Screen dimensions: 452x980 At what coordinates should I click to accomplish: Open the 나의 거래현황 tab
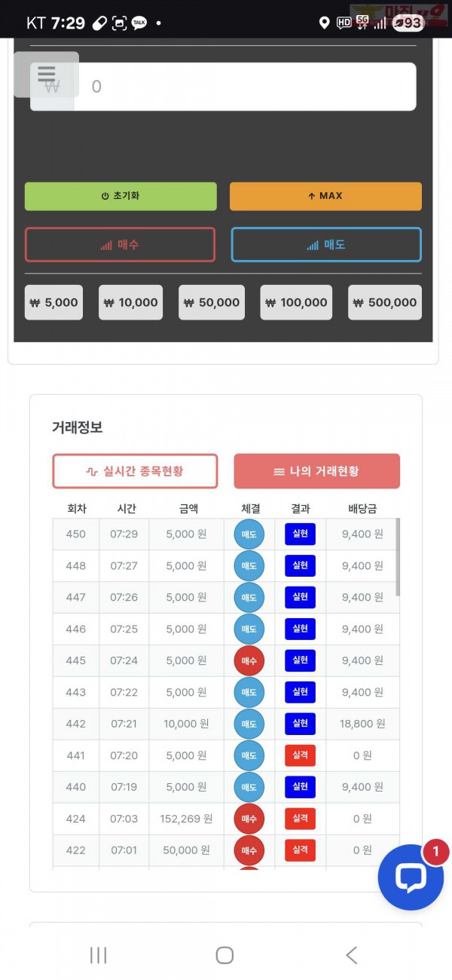coord(316,470)
